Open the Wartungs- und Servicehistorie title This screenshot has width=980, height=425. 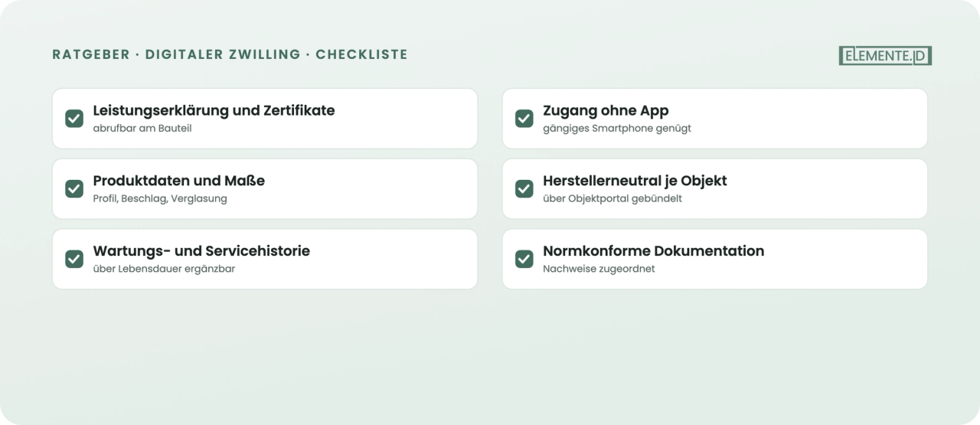201,251
